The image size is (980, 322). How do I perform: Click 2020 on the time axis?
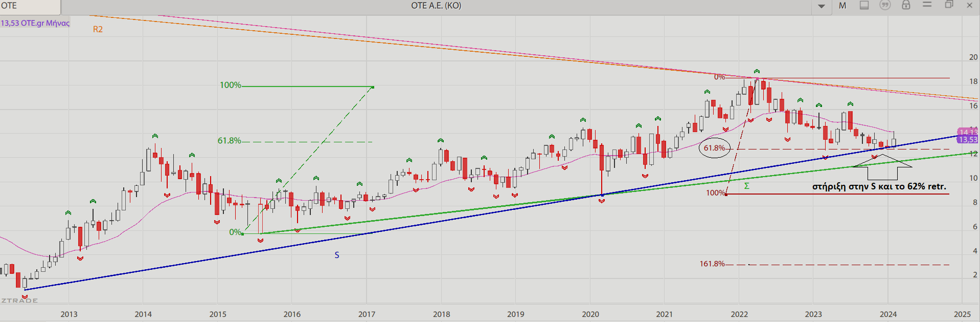[590, 314]
